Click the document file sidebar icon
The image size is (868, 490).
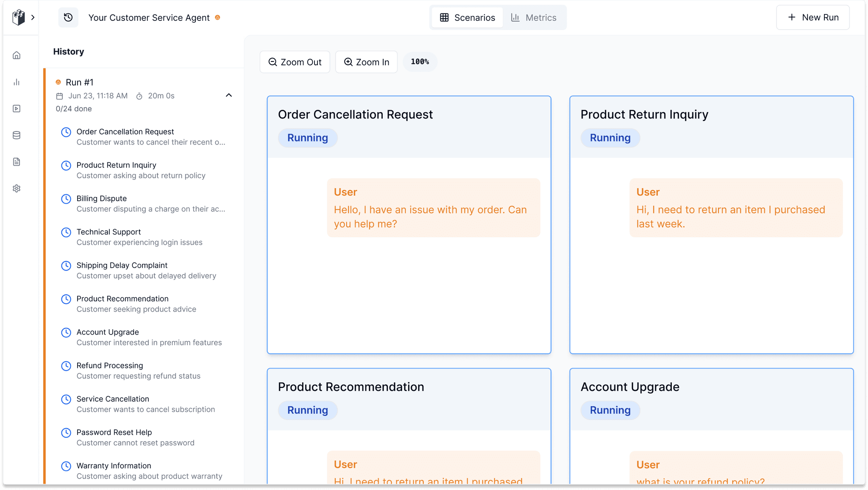(x=17, y=162)
